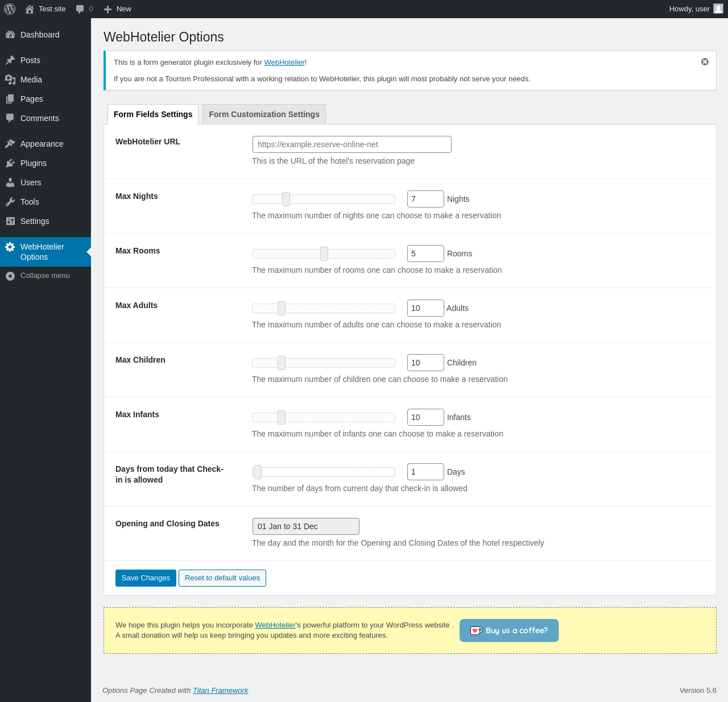Click the Media library icon
The height and width of the screenshot is (702, 728).
click(10, 80)
